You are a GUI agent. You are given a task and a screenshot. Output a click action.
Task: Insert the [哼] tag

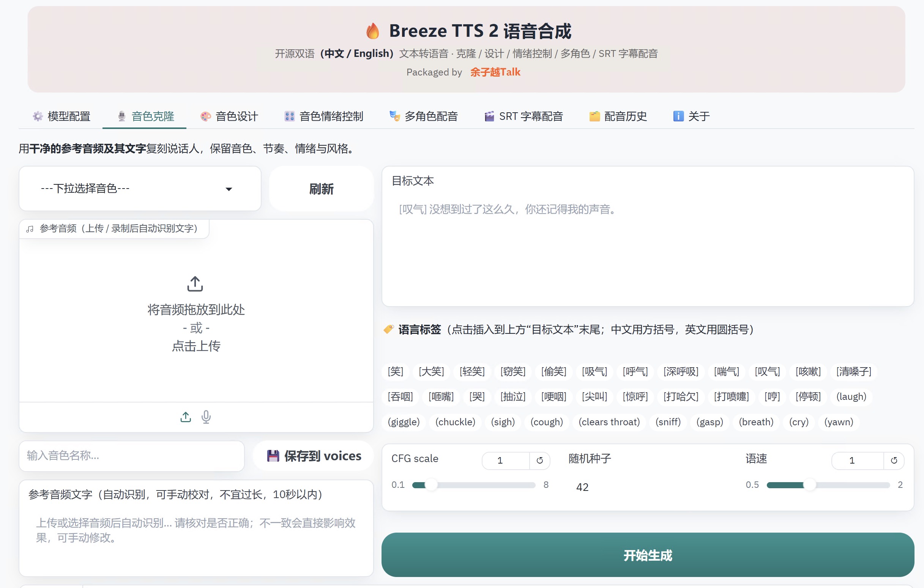772,396
